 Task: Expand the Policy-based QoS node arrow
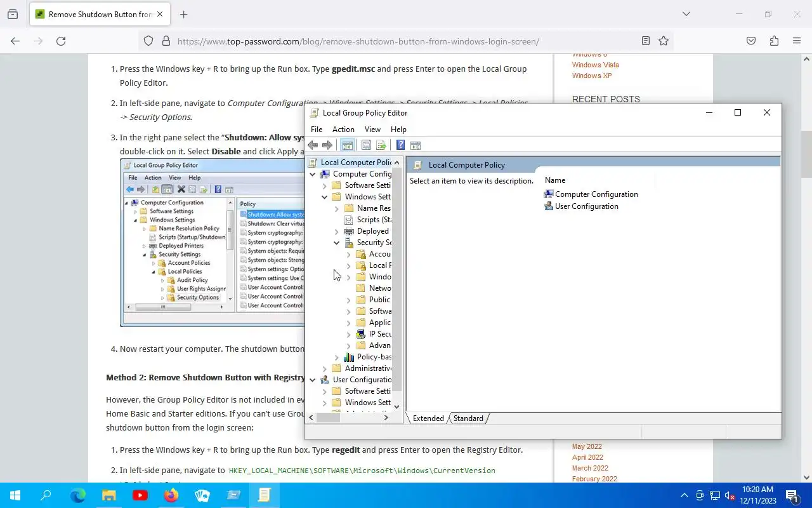336,357
